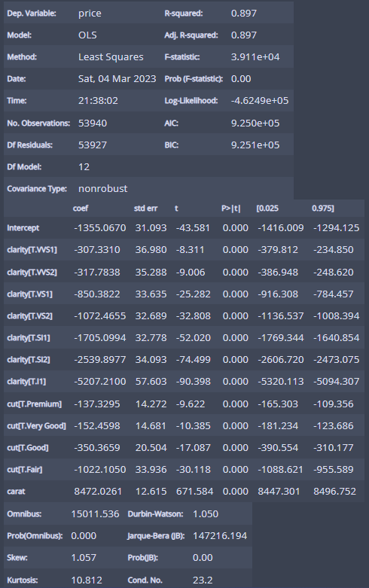
Task: Click the observations count '53940'
Action: [x=92, y=123]
